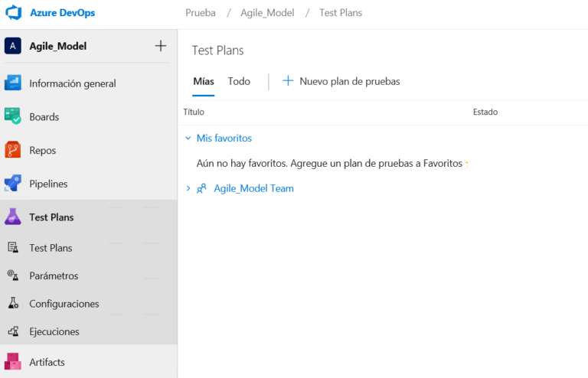Screen dimensions: 588x378
Task: Open Parámetros under Test Plans
Action: click(x=54, y=275)
